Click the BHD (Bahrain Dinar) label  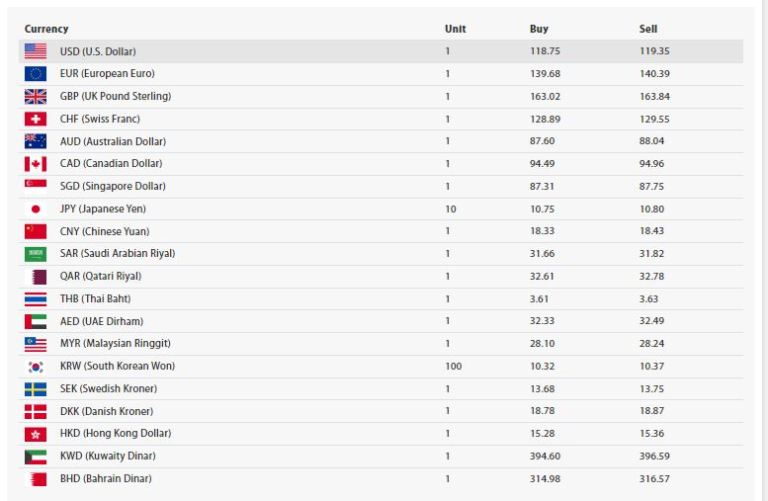(x=106, y=478)
